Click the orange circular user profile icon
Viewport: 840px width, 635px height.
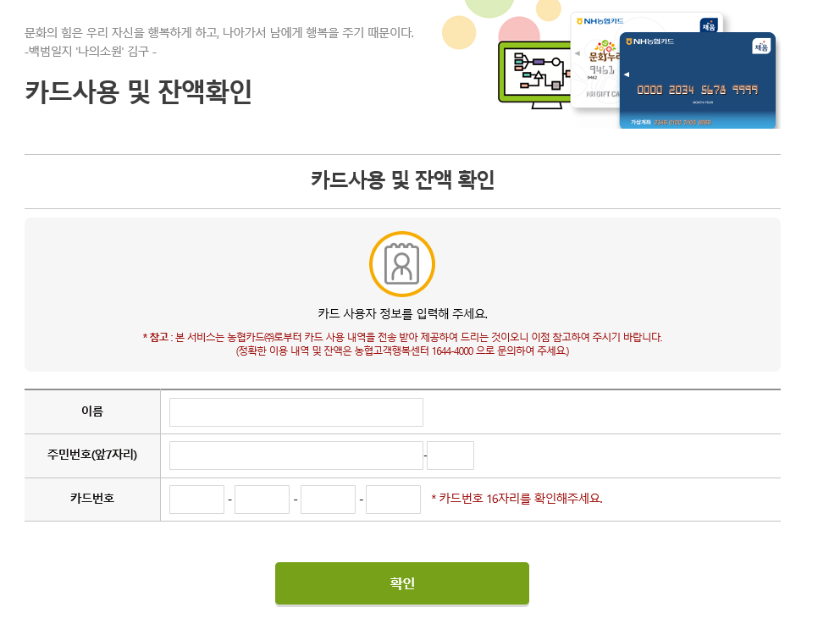tap(401, 264)
